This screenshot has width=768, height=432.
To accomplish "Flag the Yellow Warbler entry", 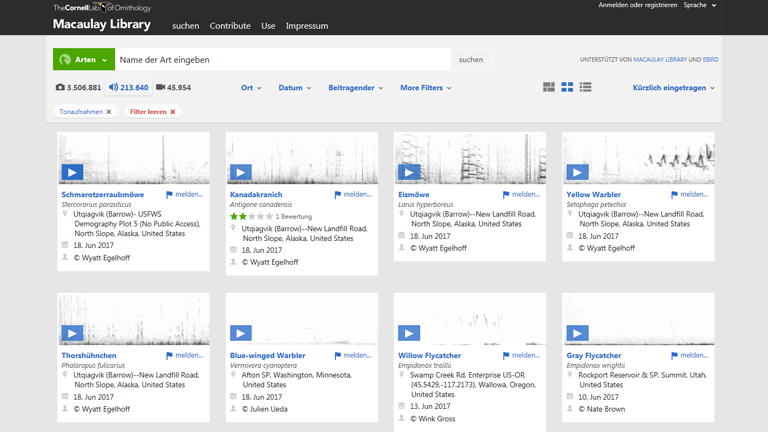I will click(x=690, y=194).
